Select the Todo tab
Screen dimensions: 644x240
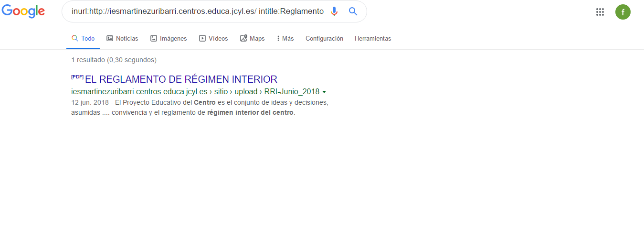point(83,39)
